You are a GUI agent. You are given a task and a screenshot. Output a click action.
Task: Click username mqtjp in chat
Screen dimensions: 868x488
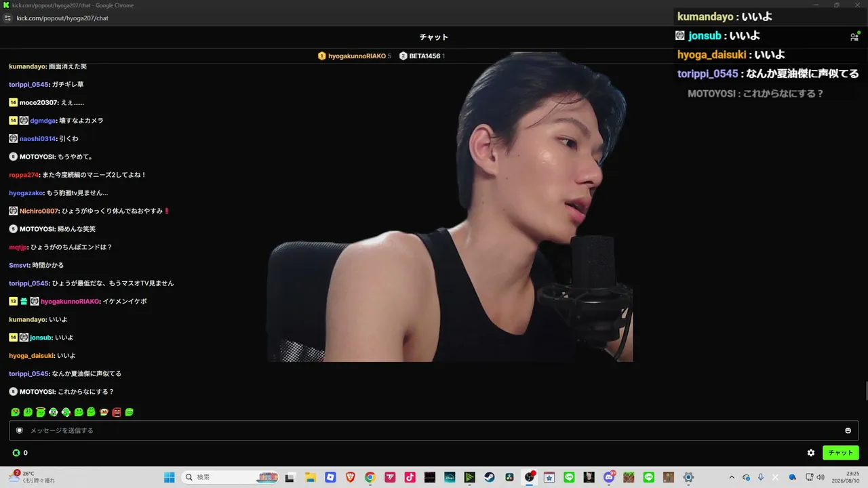pos(18,247)
